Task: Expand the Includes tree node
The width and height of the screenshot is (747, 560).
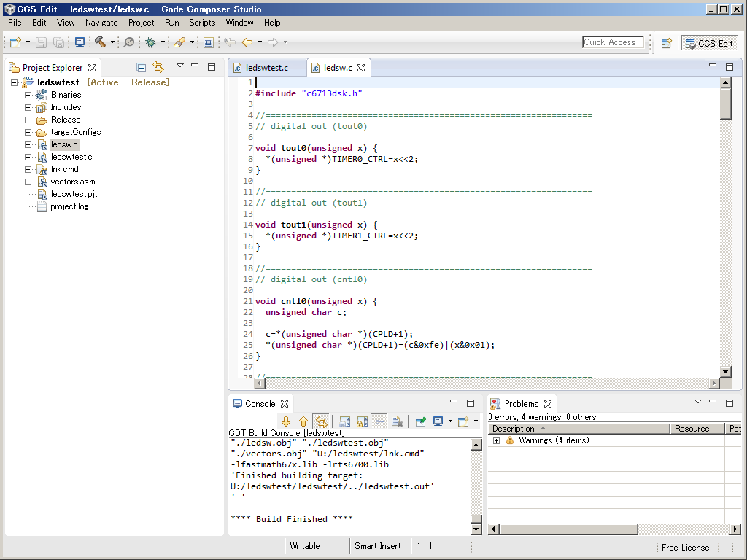Action: coord(28,107)
